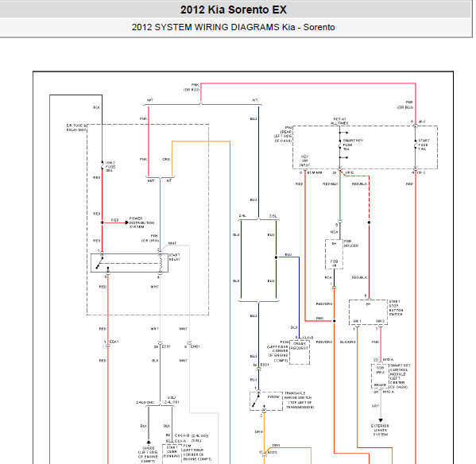476x464 pixels.
Task: Click the 'ORG' label inside fuse relay box
Action: click(x=166, y=159)
